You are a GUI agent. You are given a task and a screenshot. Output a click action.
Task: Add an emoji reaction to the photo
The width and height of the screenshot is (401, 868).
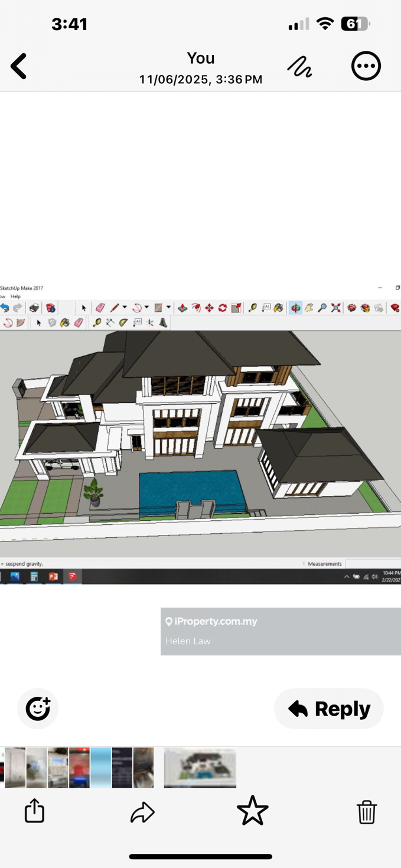click(x=38, y=708)
